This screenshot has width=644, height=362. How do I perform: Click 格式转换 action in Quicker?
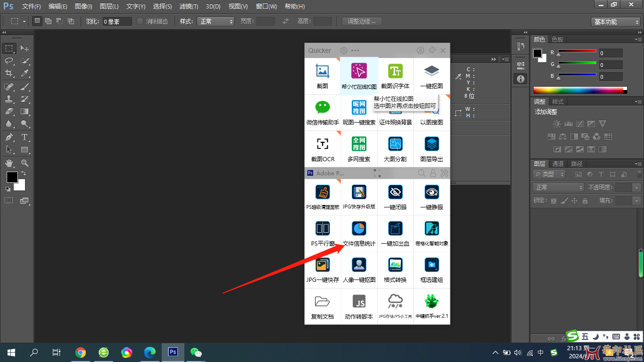click(x=396, y=270)
